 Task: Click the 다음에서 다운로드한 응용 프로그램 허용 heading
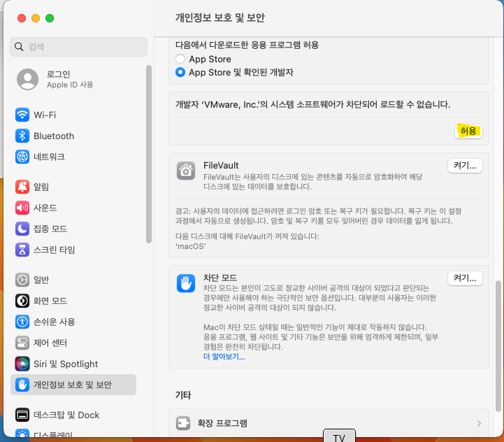point(247,45)
